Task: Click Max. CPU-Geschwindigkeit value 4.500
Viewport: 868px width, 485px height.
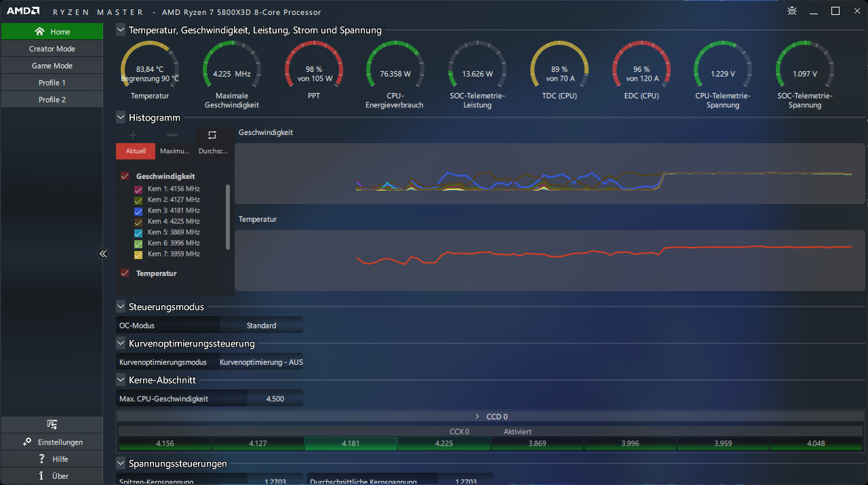Action: [275, 399]
